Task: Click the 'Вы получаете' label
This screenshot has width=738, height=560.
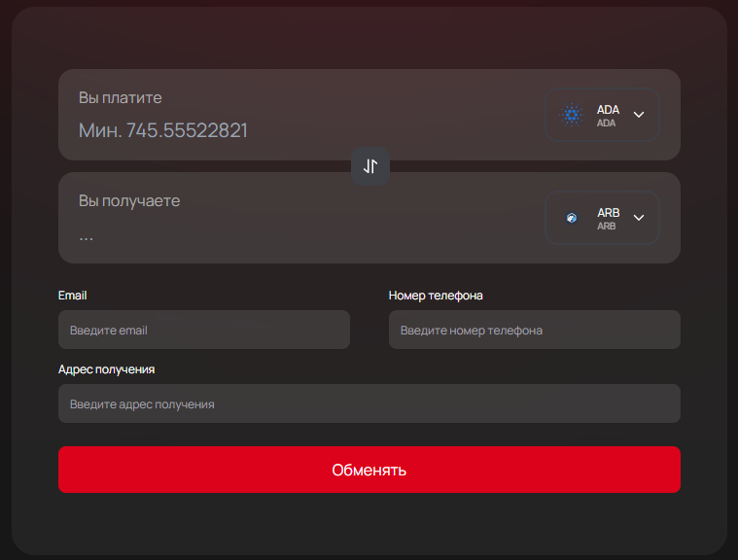Action: (129, 201)
